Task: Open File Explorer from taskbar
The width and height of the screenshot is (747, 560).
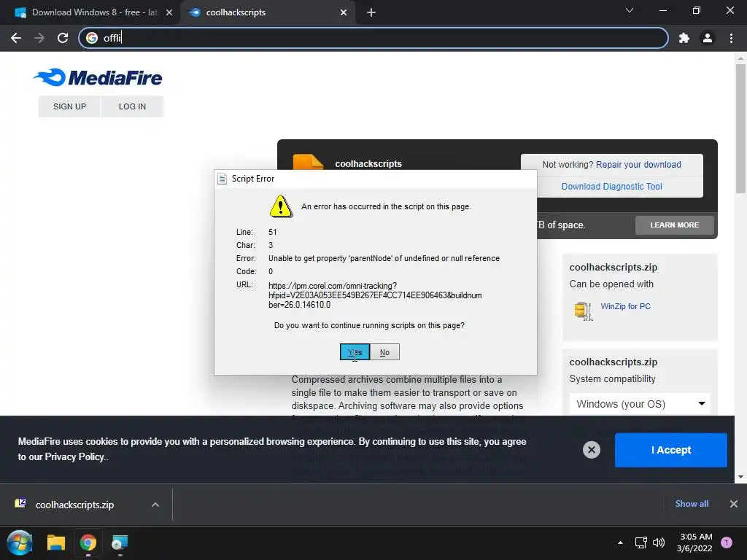Action: pos(55,542)
